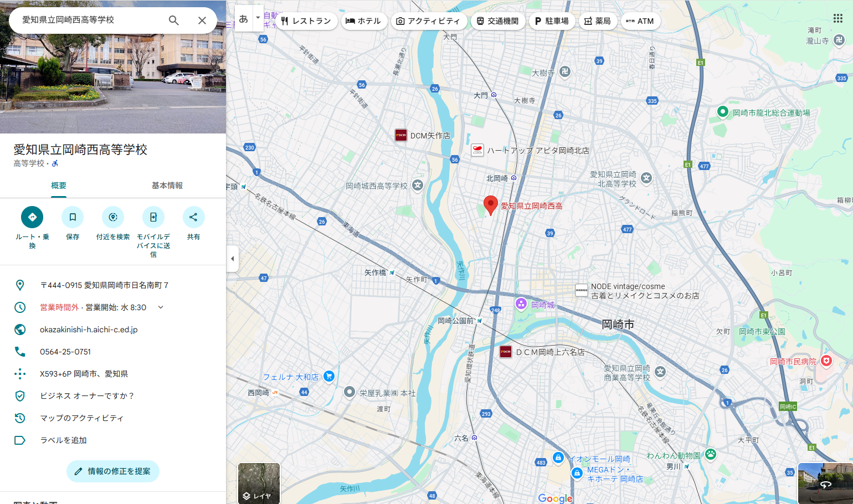Open the input method あ dropdown arrow
The width and height of the screenshot is (853, 504).
pos(258,18)
